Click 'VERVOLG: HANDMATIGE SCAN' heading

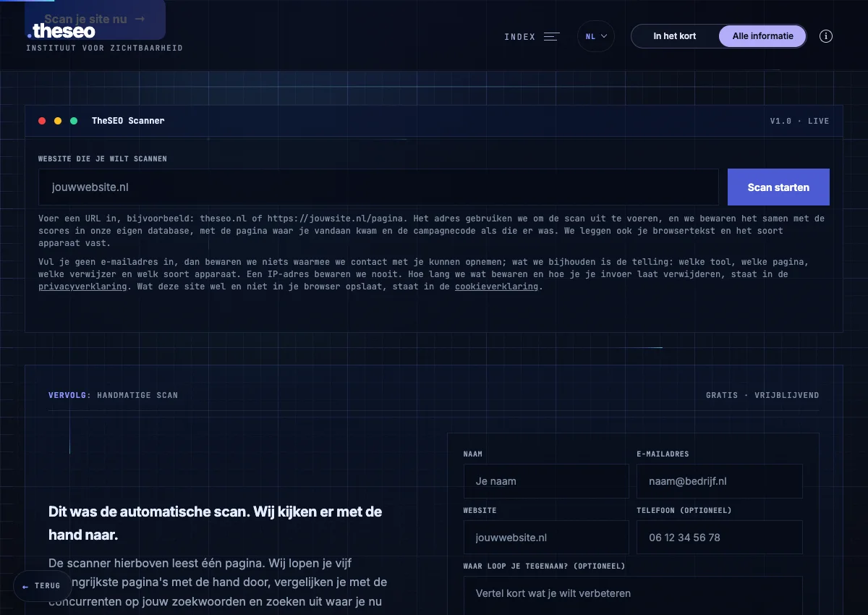coord(113,395)
